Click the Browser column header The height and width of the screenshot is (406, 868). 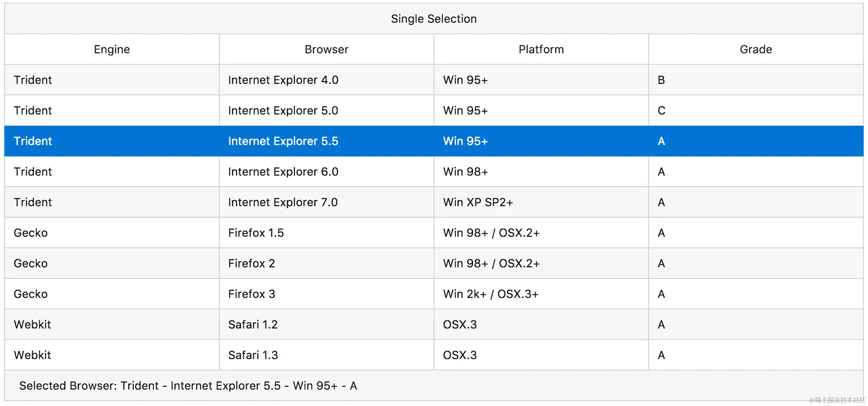coord(326,49)
